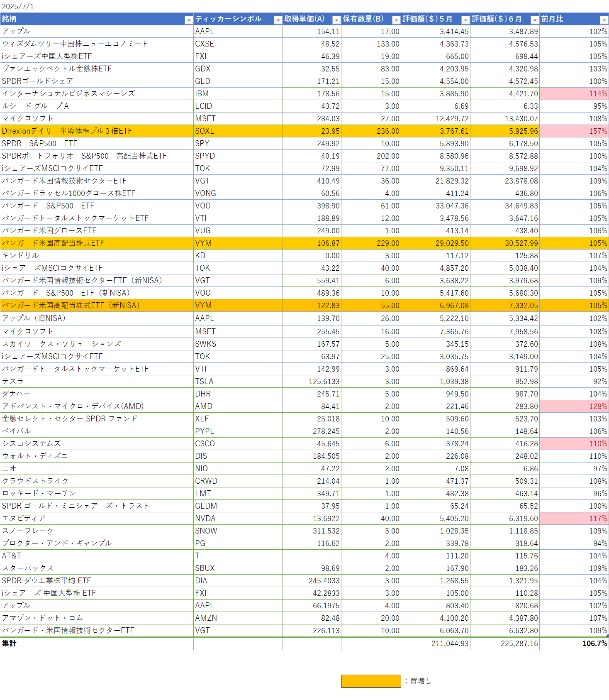Click the AMD 前月比 cell showing 128%
The image size is (609, 700).
pyautogui.click(x=574, y=406)
